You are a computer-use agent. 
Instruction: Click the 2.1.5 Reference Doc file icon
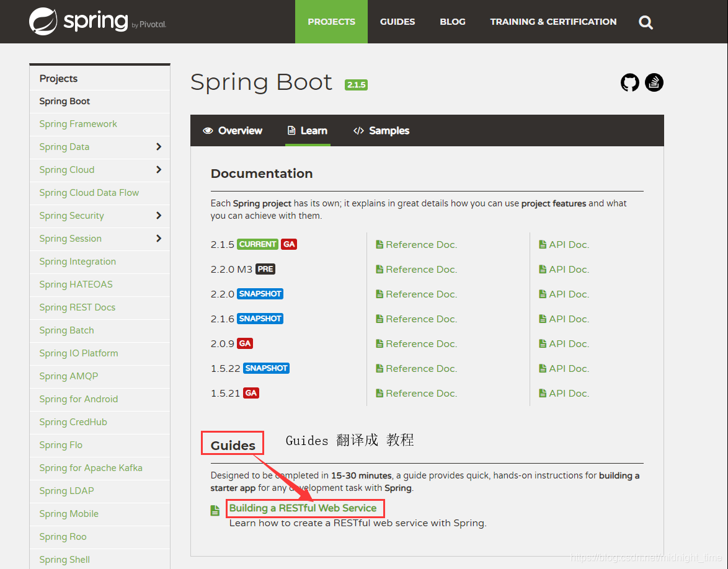click(380, 245)
